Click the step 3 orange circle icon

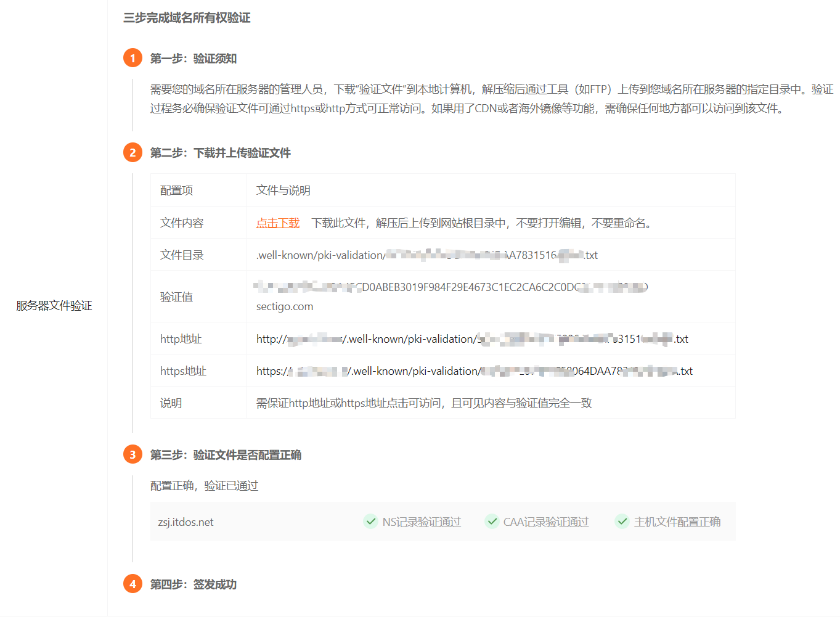point(133,455)
